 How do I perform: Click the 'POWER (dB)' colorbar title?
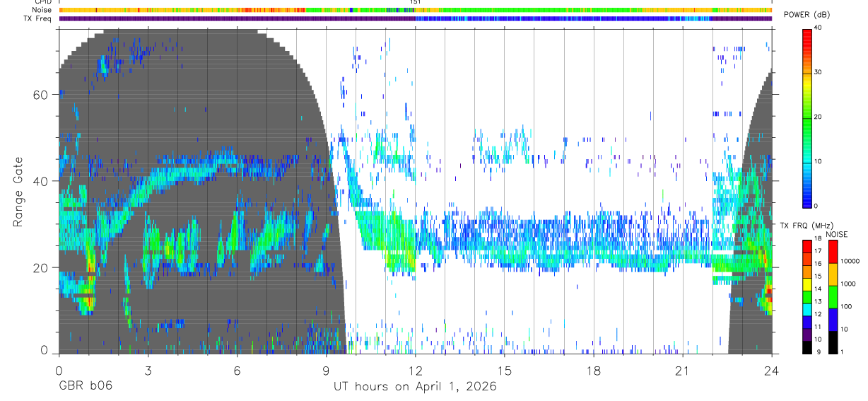(x=807, y=16)
